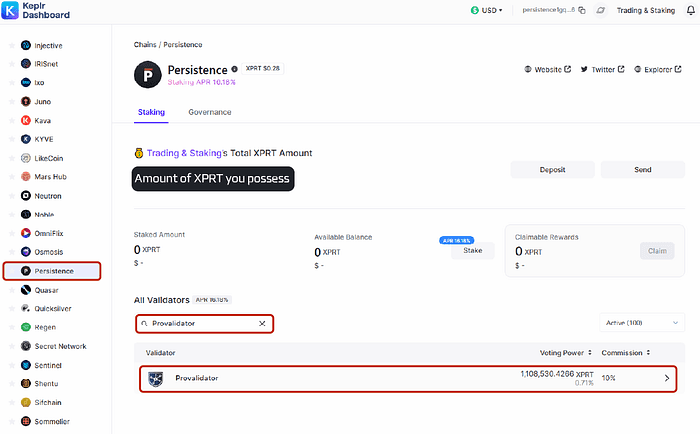This screenshot has height=434, width=700.
Task: Favorite Juno with its star
Action: tap(12, 101)
